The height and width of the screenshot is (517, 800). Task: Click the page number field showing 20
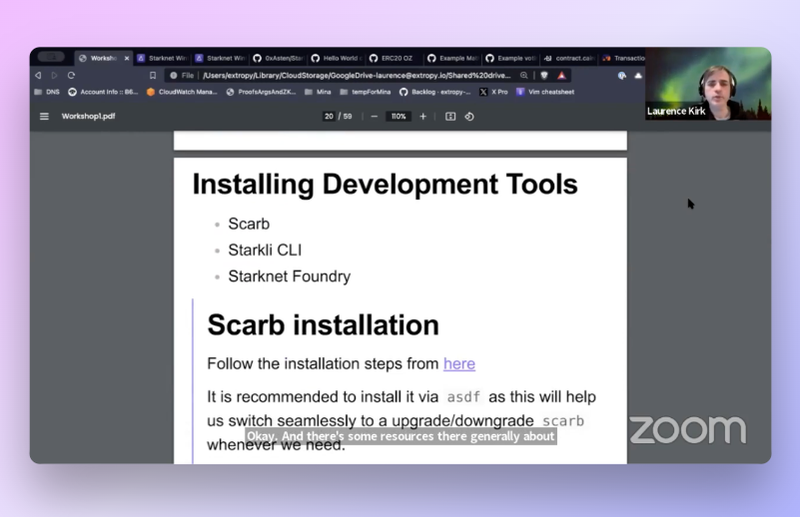pyautogui.click(x=329, y=116)
